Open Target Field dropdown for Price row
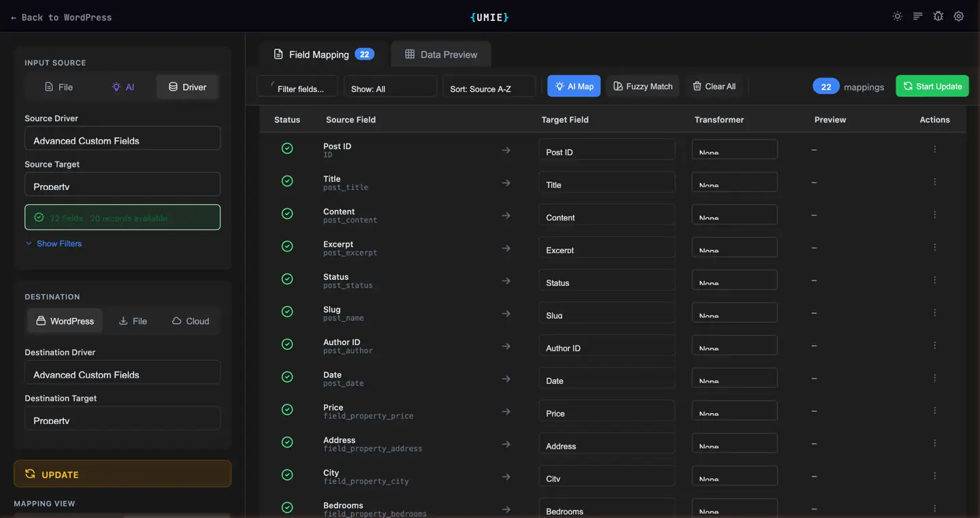The height and width of the screenshot is (518, 980). (607, 410)
